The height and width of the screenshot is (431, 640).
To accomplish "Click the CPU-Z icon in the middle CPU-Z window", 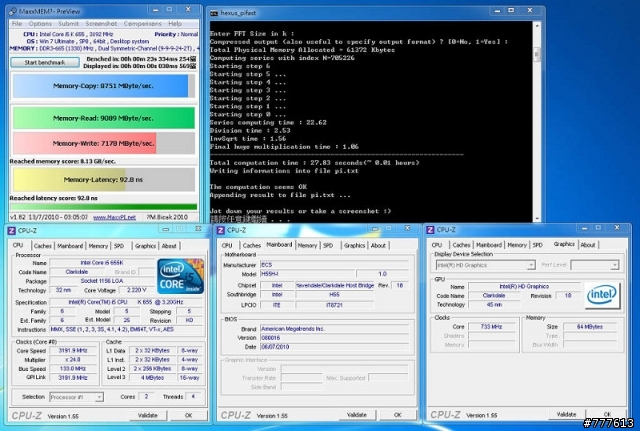I will coord(221,230).
